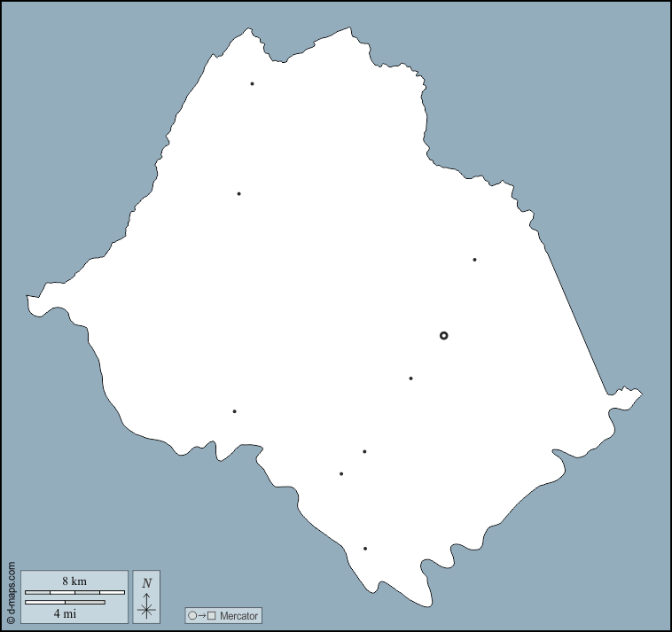Viewport: 672px width, 632px height.
Task: Click the lower dot of the southern pair
Action: pos(341,473)
